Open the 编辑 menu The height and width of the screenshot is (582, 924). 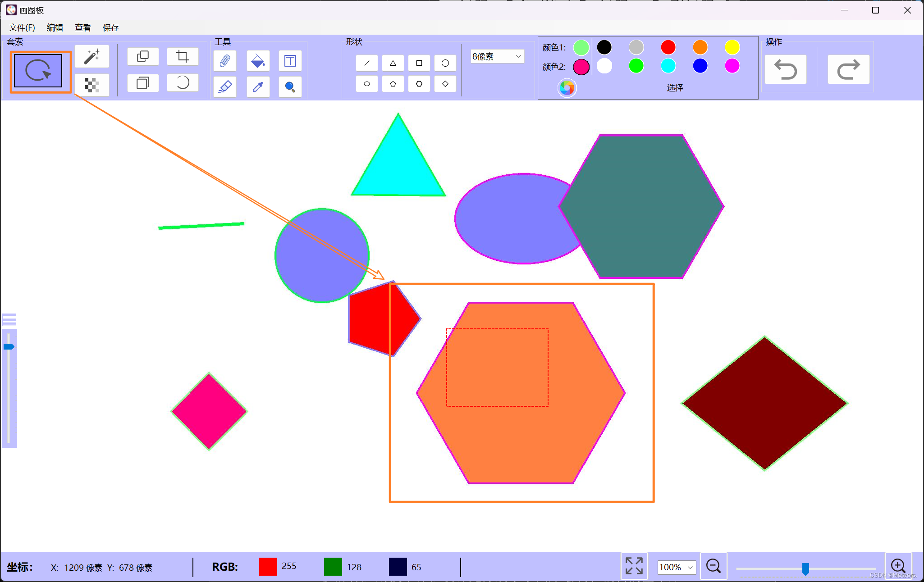[x=55, y=27]
